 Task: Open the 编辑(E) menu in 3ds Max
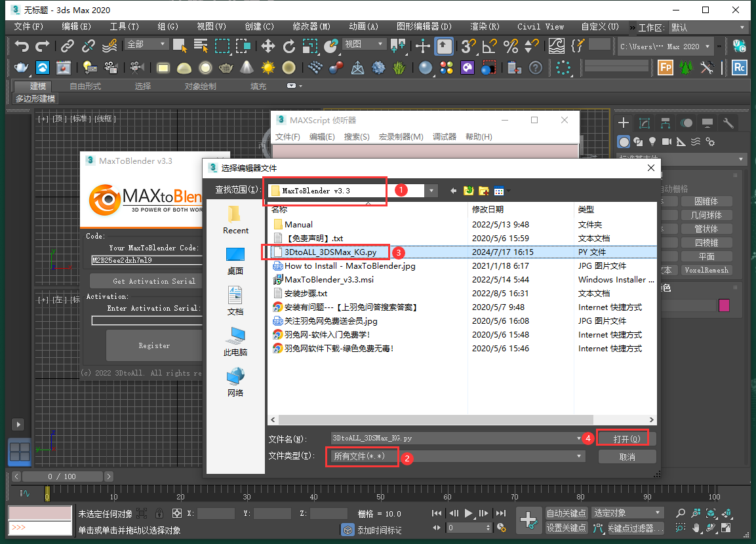(x=76, y=26)
